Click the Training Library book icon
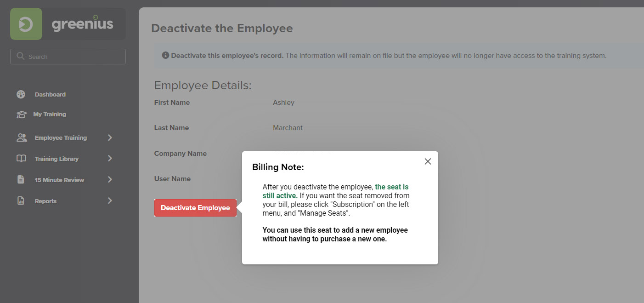 pyautogui.click(x=21, y=159)
